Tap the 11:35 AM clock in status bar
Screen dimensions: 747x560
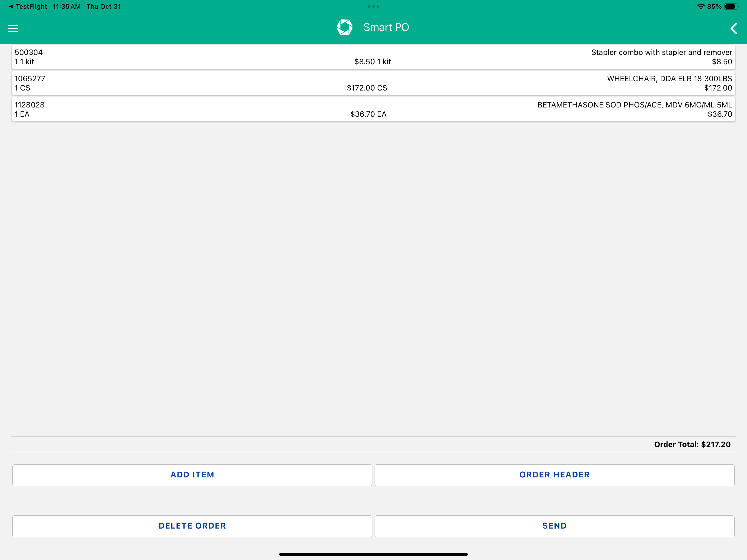[x=66, y=6]
